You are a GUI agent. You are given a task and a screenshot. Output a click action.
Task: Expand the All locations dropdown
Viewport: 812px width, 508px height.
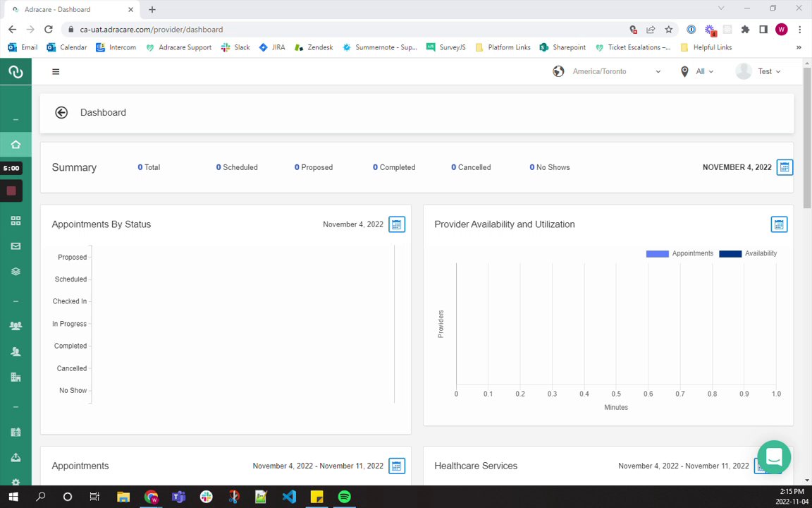click(x=704, y=71)
